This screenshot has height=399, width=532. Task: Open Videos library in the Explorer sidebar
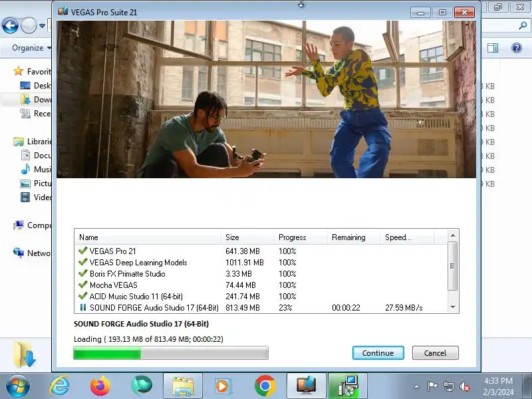36,197
